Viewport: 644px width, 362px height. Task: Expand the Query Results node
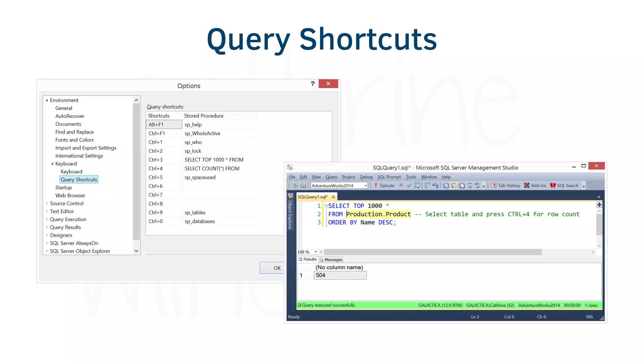47,227
